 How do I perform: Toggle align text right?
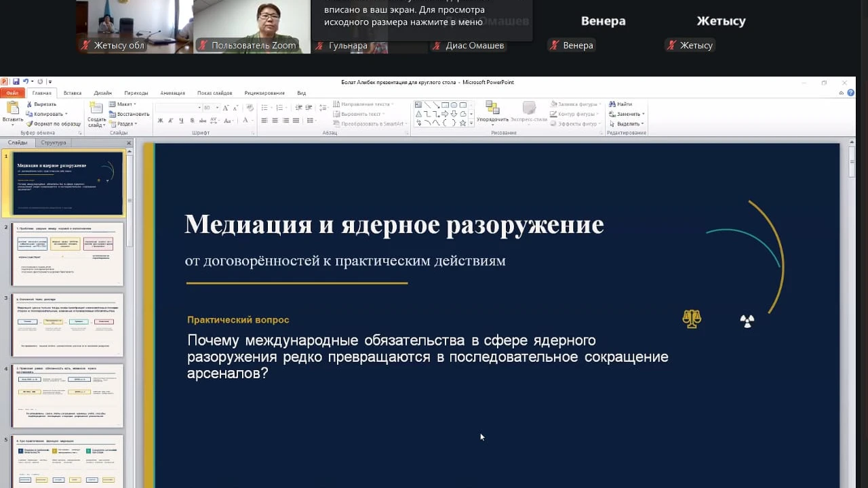(285, 121)
